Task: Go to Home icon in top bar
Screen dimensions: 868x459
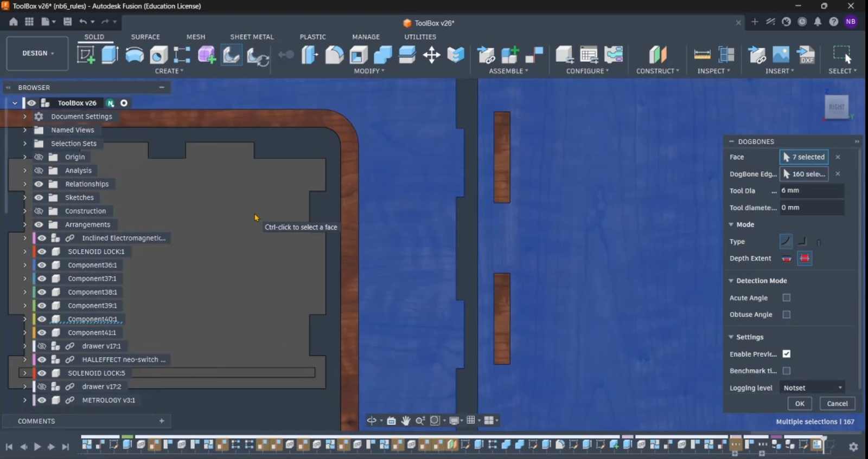Action: (14, 22)
